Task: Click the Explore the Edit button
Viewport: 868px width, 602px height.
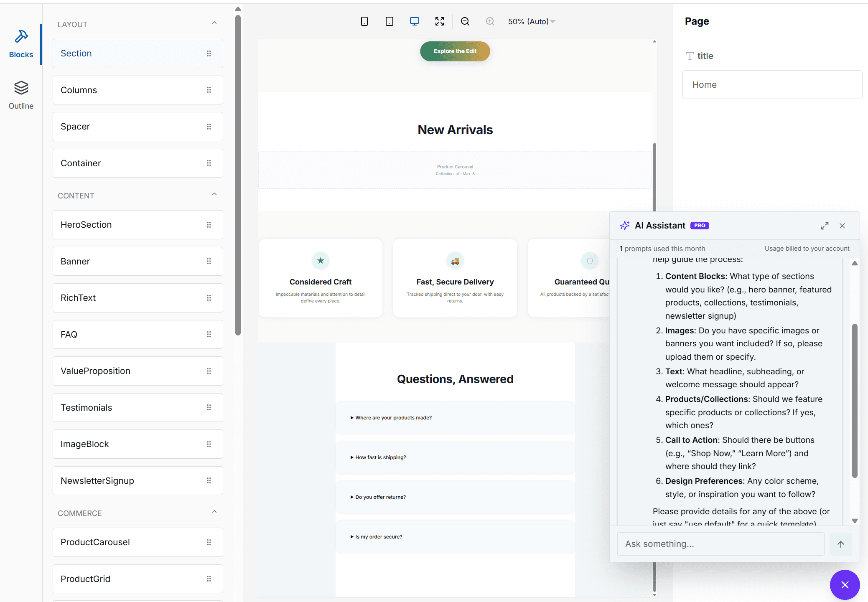Action: tap(455, 51)
